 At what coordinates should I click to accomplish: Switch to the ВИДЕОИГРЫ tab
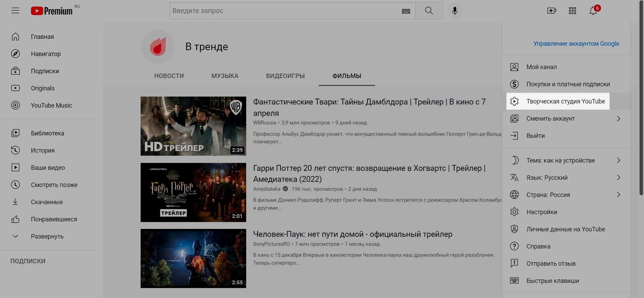(285, 76)
